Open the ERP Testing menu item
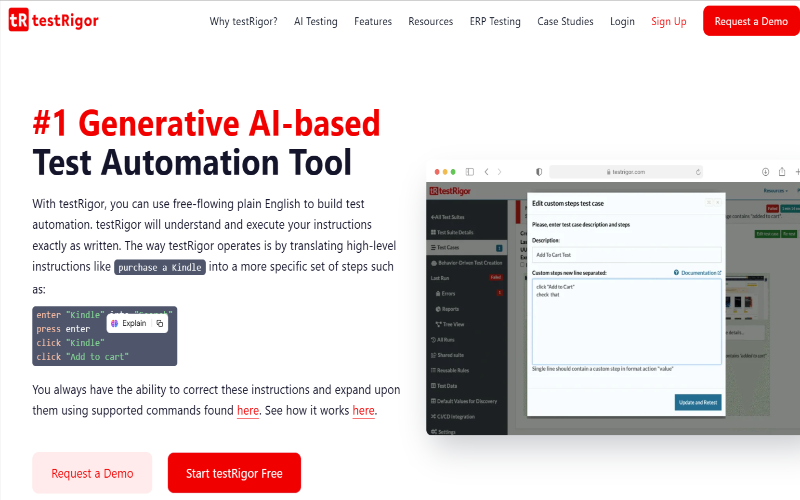This screenshot has height=500, width=800. pyautogui.click(x=495, y=21)
